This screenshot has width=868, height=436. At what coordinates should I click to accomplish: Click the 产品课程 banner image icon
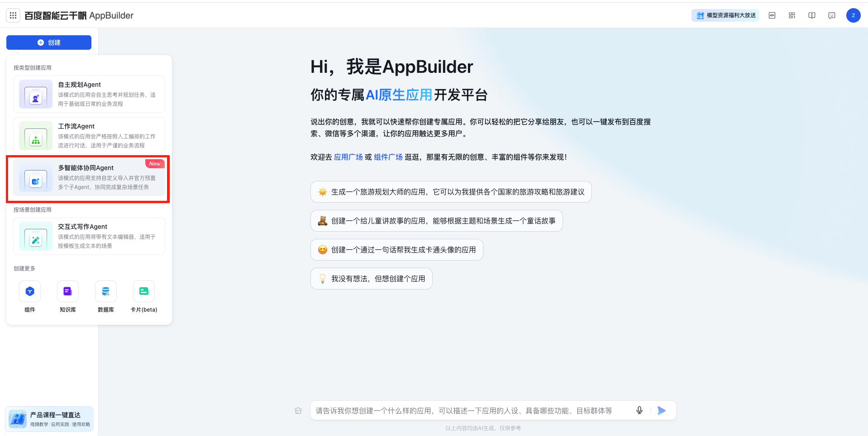(x=18, y=419)
